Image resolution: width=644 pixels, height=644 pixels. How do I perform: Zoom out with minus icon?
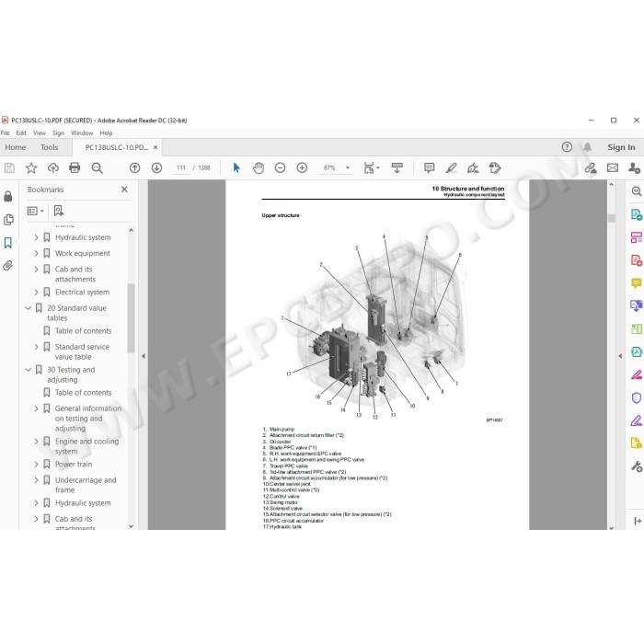click(x=280, y=168)
